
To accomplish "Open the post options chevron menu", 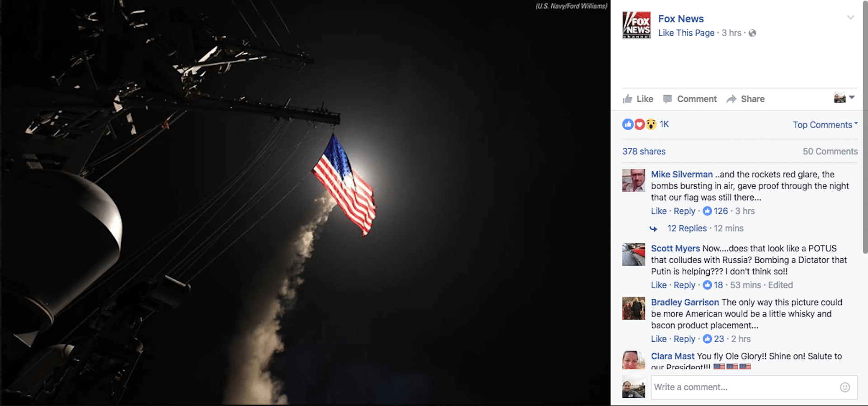I will [x=850, y=18].
